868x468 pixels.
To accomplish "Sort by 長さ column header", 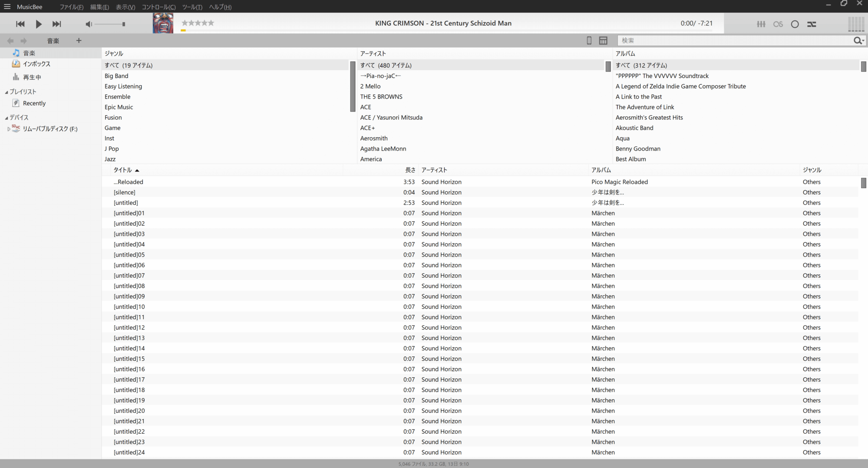I will click(x=410, y=170).
